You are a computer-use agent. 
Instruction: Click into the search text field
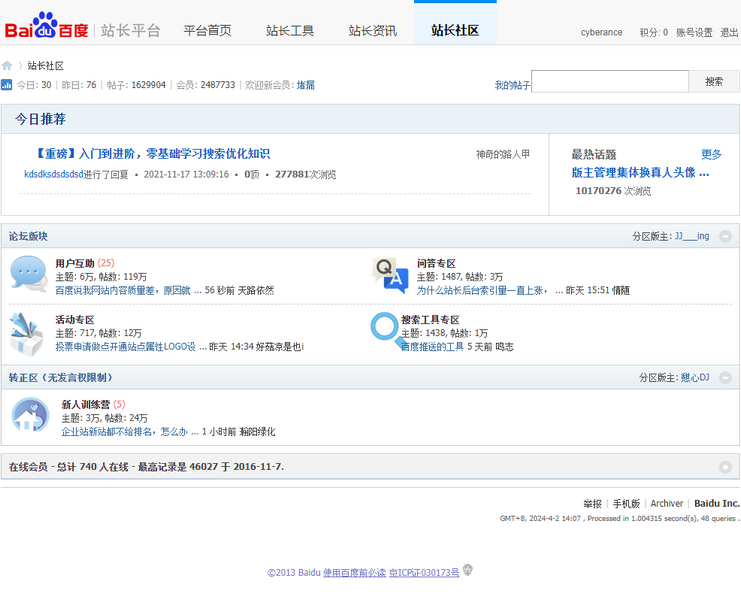click(x=610, y=82)
